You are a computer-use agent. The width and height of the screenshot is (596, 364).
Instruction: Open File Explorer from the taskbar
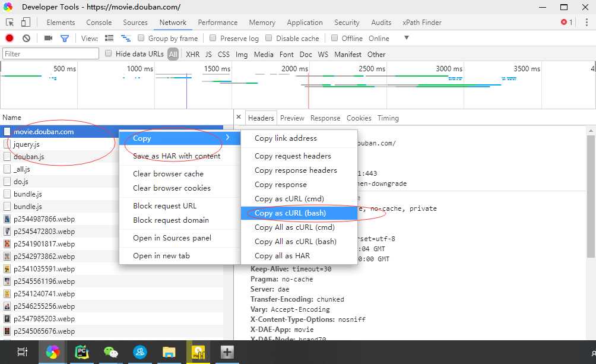tap(169, 352)
